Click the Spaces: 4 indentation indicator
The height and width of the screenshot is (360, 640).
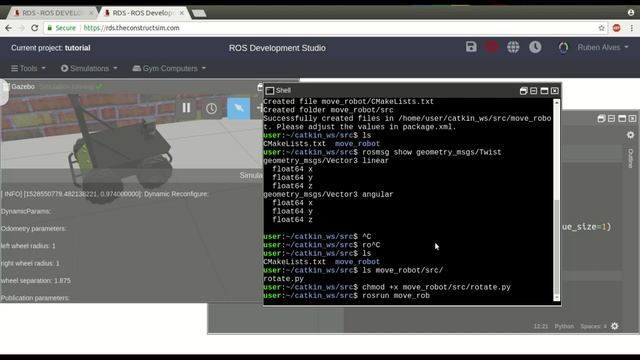pyautogui.click(x=593, y=326)
